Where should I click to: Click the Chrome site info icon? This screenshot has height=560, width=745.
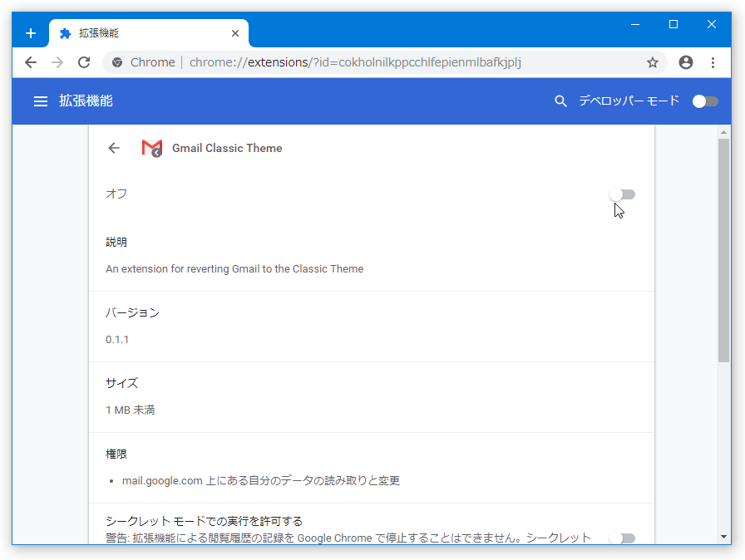point(117,62)
